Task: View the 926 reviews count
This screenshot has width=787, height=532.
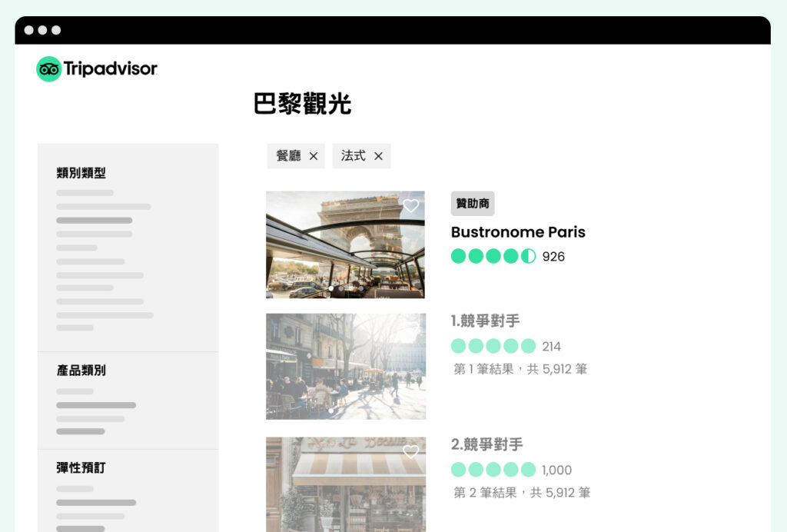Action: point(553,257)
